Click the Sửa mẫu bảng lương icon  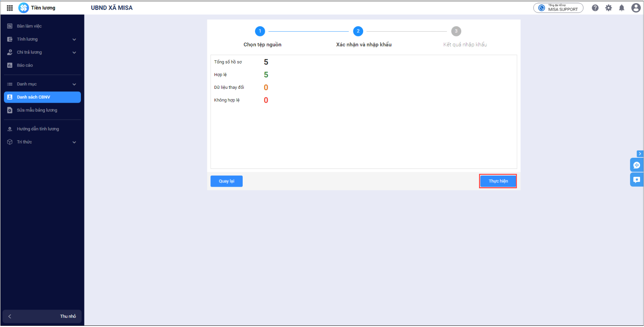click(x=10, y=110)
